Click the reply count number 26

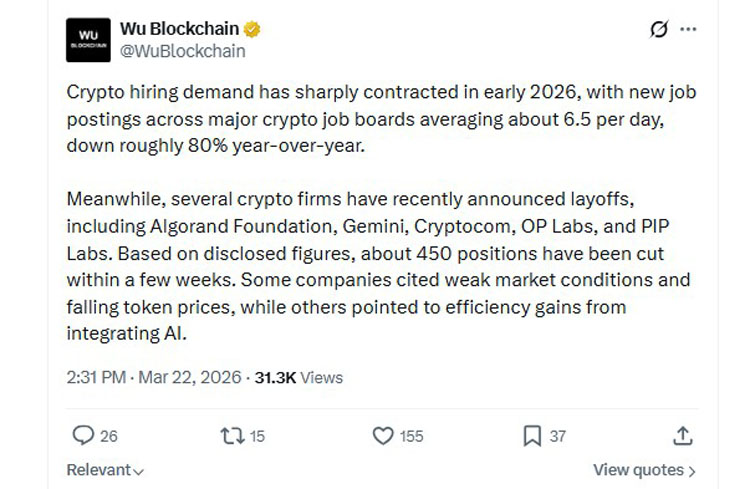(x=109, y=436)
